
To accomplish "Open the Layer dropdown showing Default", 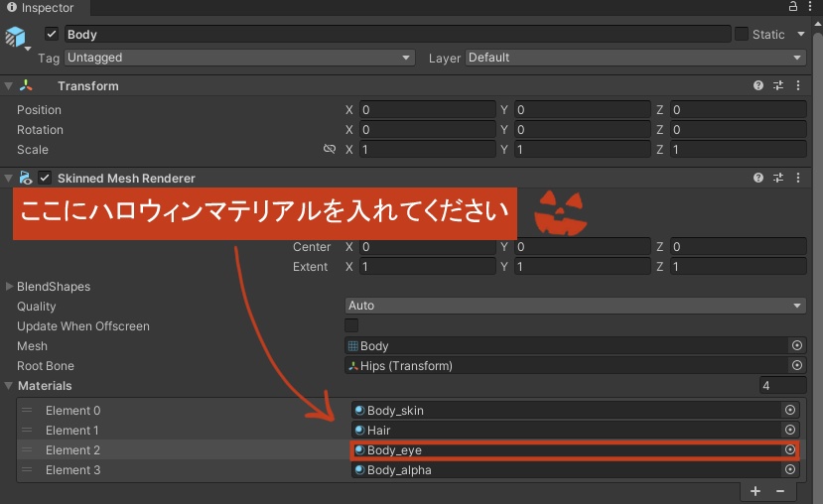I will point(635,58).
